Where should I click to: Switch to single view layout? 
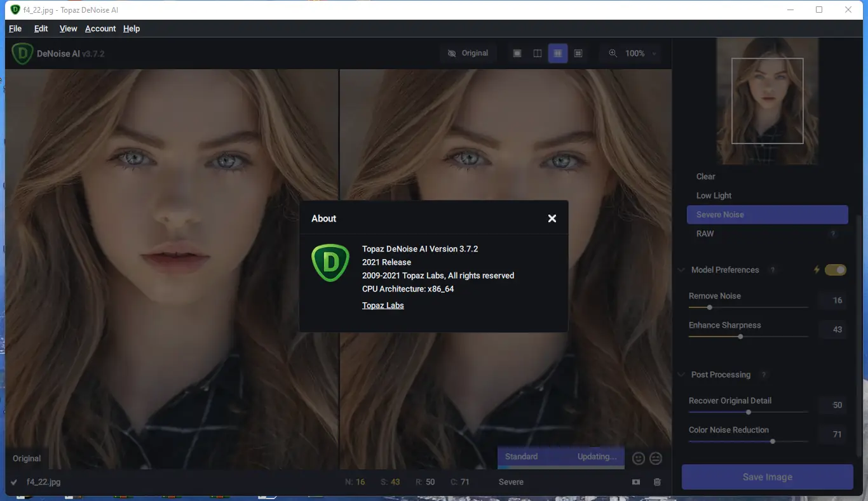point(517,53)
